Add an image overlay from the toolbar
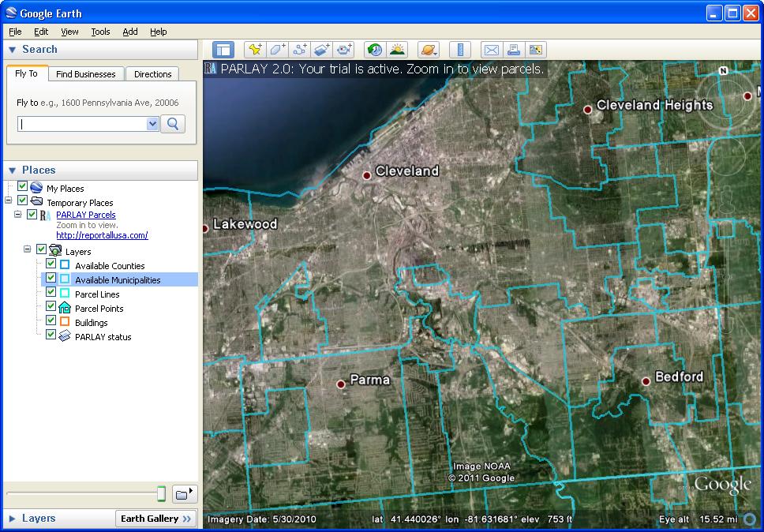Image resolution: width=764 pixels, height=532 pixels. 321,50
